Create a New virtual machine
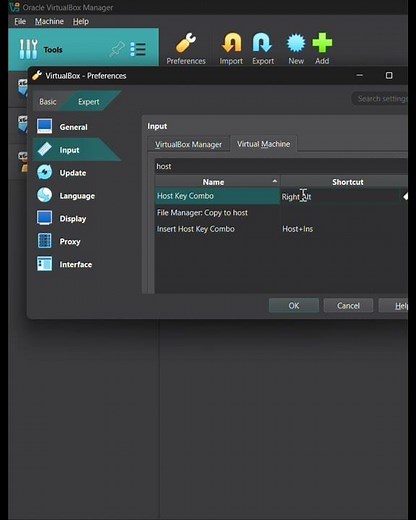 point(296,49)
